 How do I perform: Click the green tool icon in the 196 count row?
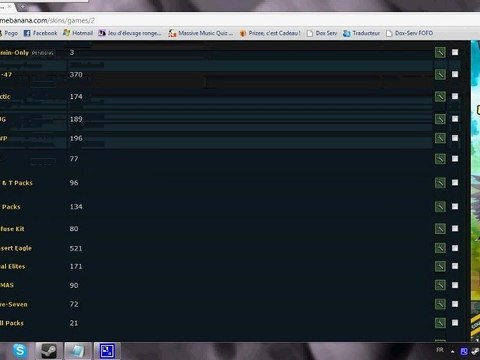coord(440,138)
